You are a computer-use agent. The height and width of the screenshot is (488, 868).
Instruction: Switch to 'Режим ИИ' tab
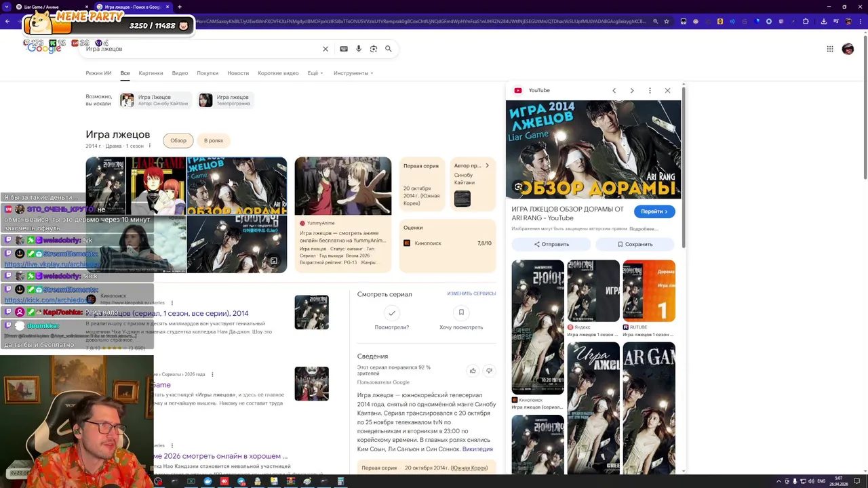(x=98, y=73)
